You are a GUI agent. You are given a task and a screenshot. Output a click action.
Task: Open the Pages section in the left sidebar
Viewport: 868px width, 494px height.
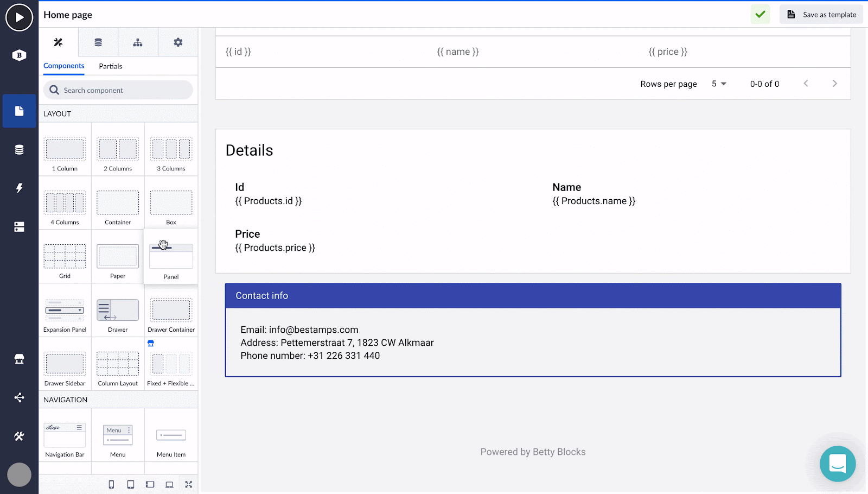(20, 111)
